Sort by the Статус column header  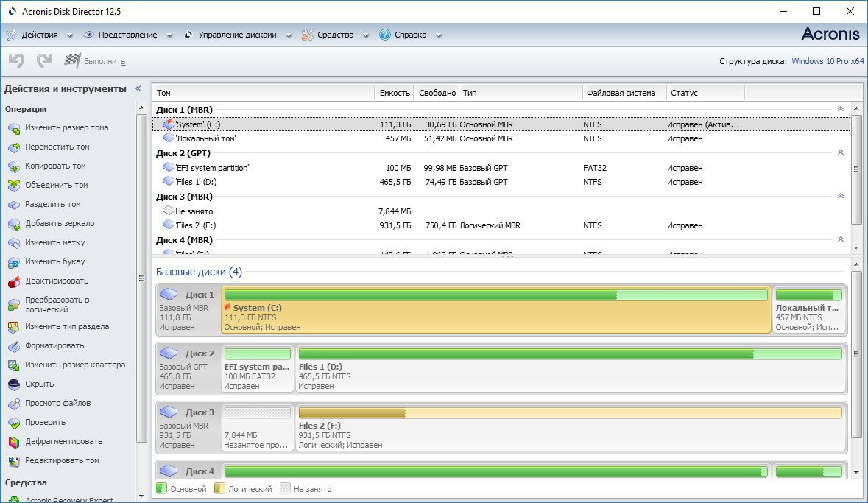[x=706, y=93]
